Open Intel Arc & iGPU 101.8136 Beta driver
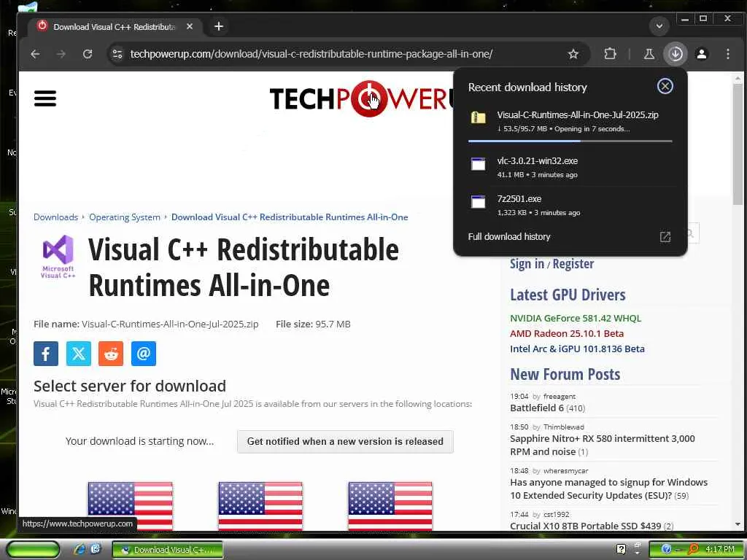The image size is (747, 560). (x=578, y=349)
